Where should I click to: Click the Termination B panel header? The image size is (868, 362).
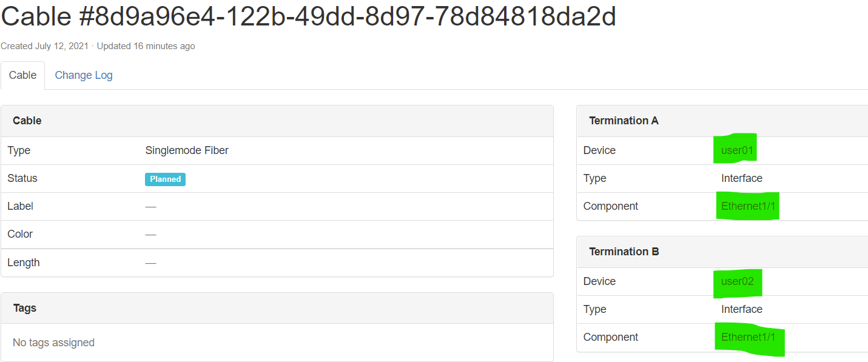(624, 251)
